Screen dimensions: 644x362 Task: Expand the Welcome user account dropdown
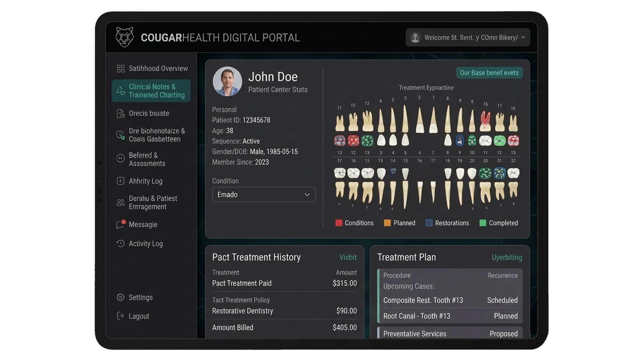[523, 38]
